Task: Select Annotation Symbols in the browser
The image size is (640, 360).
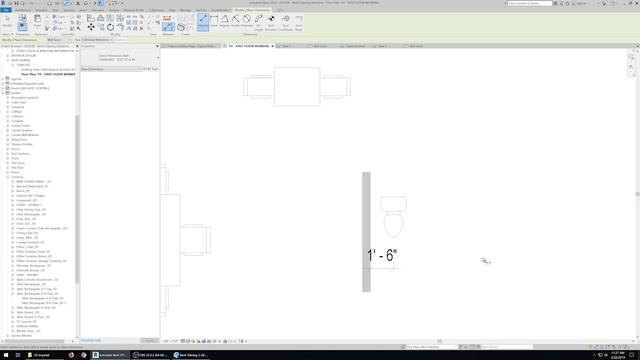Action: click(x=24, y=98)
